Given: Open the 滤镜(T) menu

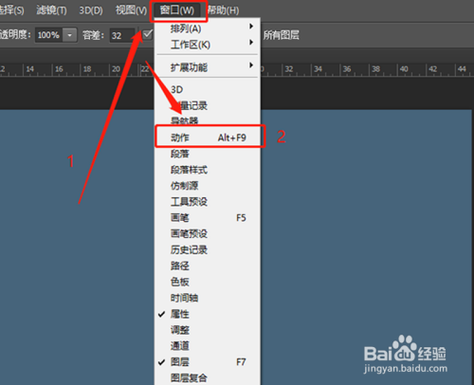Looking at the screenshot, I should tap(52, 10).
